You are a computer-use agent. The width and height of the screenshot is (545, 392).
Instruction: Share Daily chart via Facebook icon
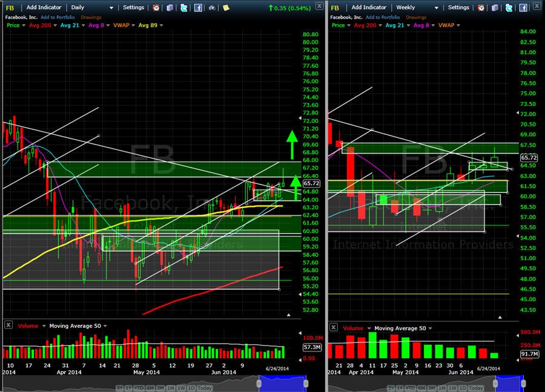click(x=198, y=8)
